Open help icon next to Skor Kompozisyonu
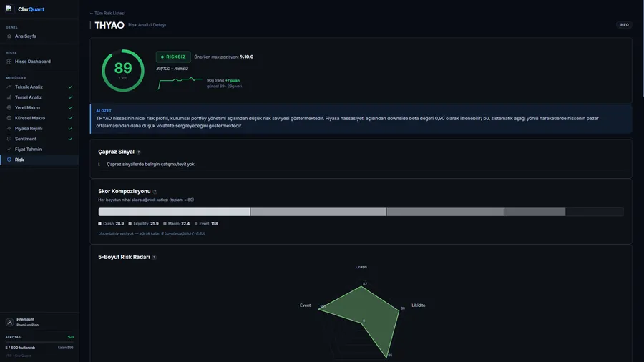The image size is (644, 362). click(155, 192)
